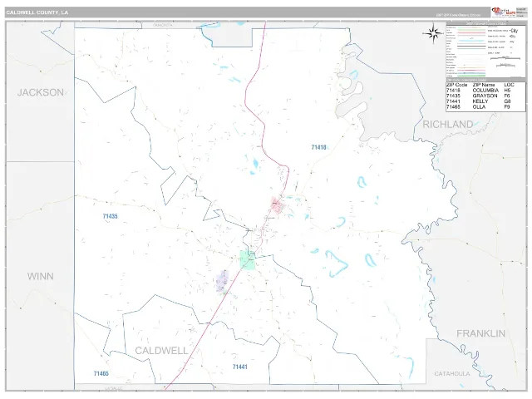Click the compass rose icon
The width and height of the screenshot is (532, 399).
(x=433, y=33)
